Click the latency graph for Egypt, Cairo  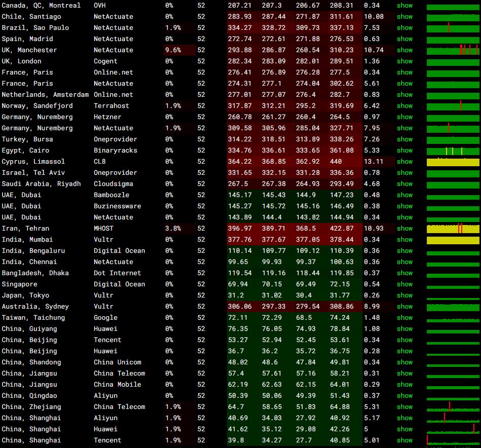[x=453, y=151]
